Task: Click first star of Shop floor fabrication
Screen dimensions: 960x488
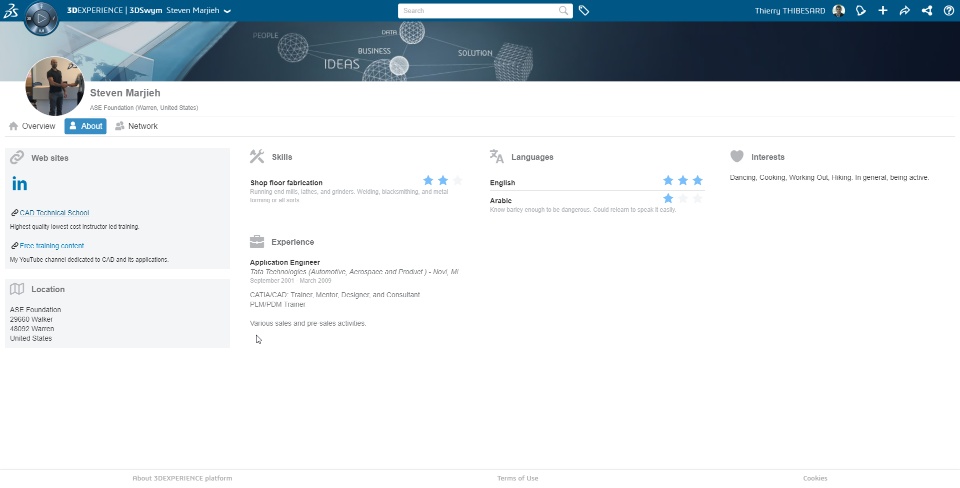Action: [x=428, y=180]
